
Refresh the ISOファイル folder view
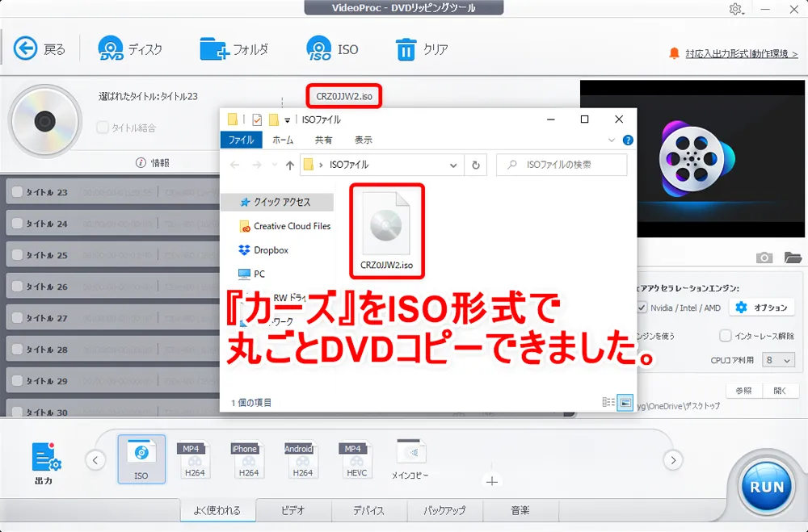coord(476,165)
